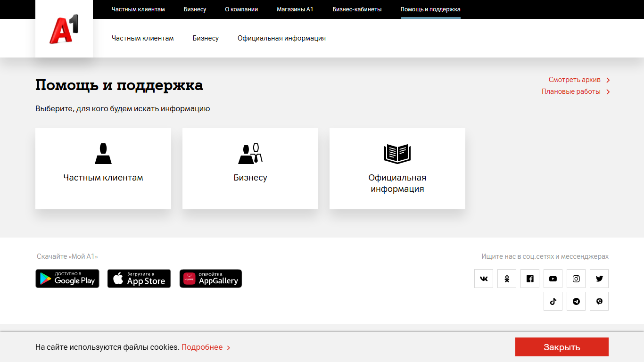644x362 pixels.
Task: Open the Плановые работы link
Action: tap(571, 91)
